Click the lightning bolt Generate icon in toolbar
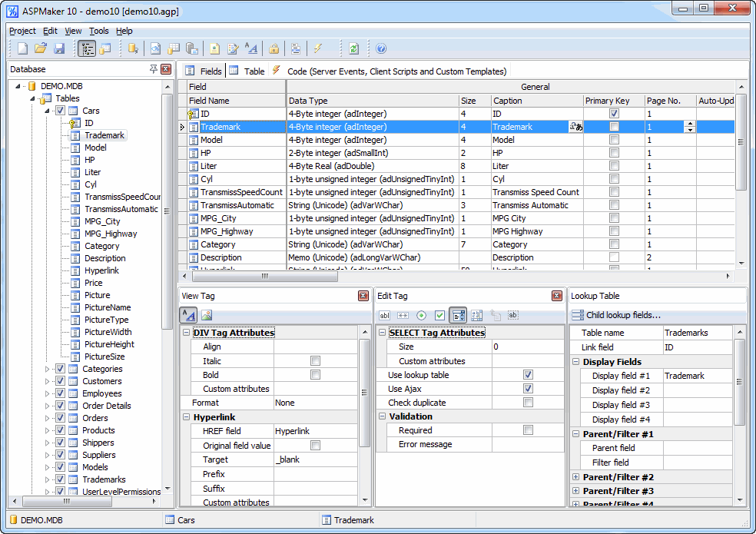 pos(317,48)
